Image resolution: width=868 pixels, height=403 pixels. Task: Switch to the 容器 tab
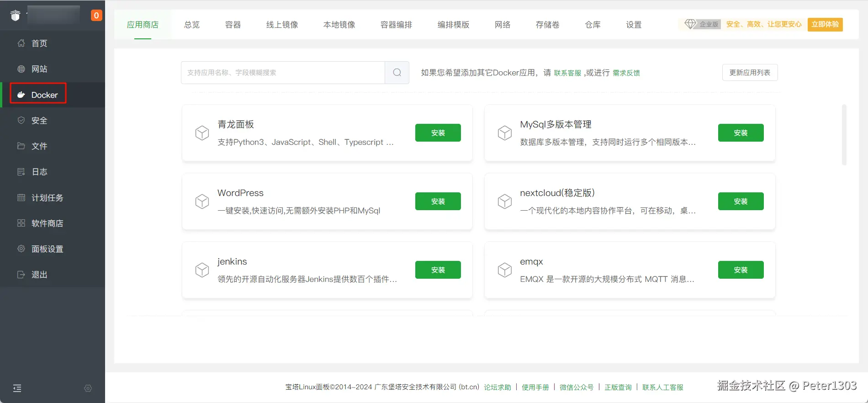233,25
